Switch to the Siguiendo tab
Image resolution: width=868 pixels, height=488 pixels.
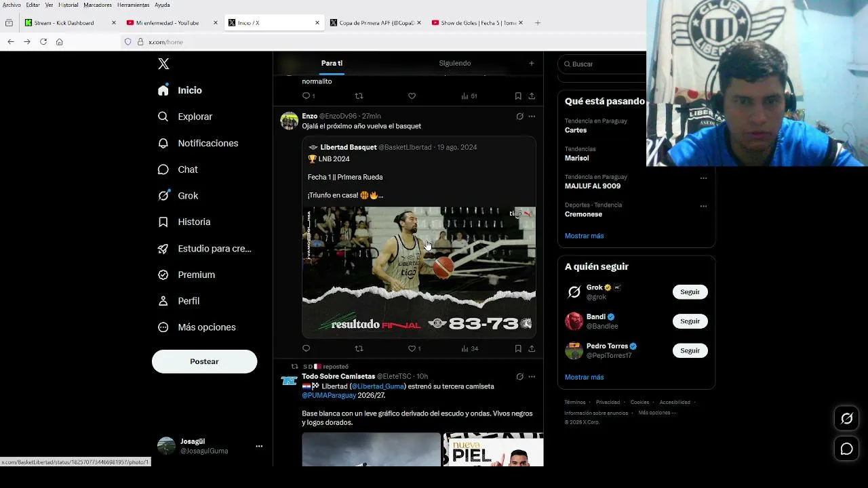[x=454, y=63]
